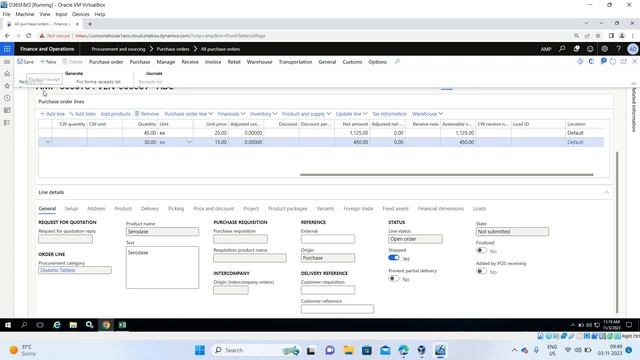Open the Invoice ribbon tab
This screenshot has width=640, height=360.
(213, 62)
